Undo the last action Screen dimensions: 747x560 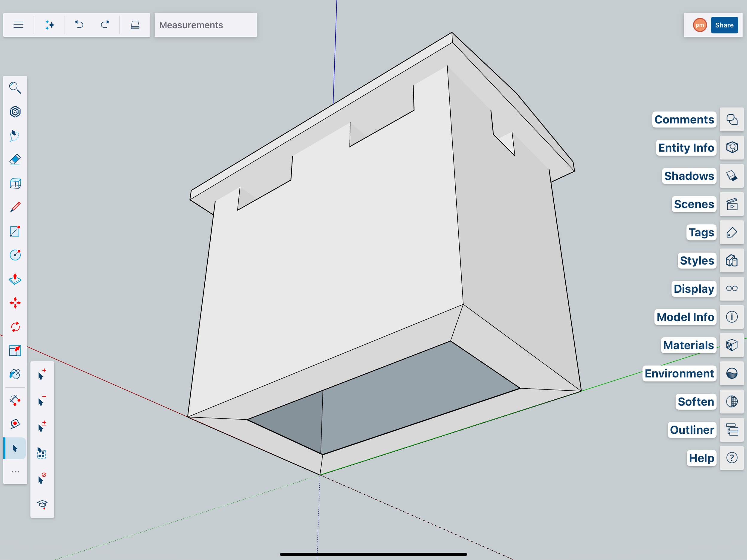(x=79, y=25)
